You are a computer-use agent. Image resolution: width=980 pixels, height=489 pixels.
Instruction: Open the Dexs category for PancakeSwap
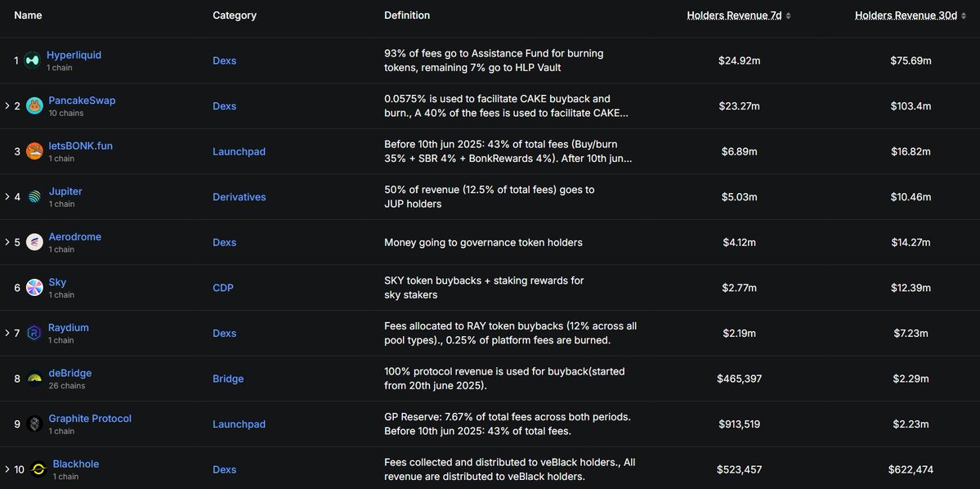tap(225, 106)
